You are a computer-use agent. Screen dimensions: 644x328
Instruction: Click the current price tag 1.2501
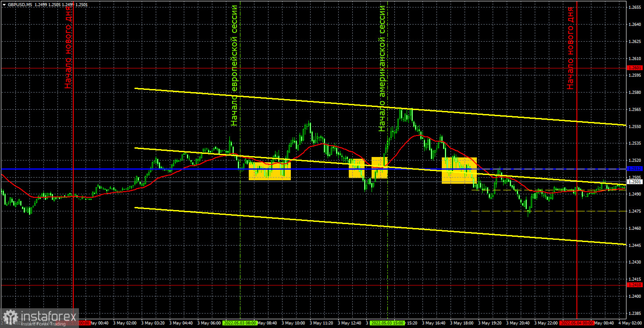[635, 182]
